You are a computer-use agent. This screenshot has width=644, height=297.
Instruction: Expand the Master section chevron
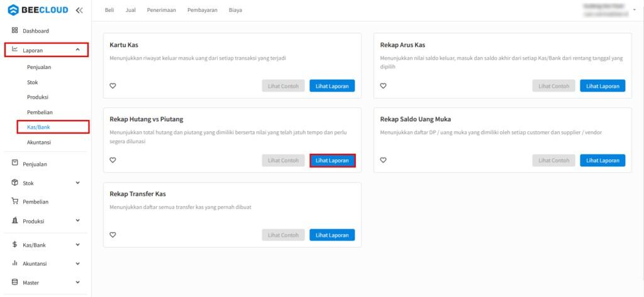(x=78, y=283)
